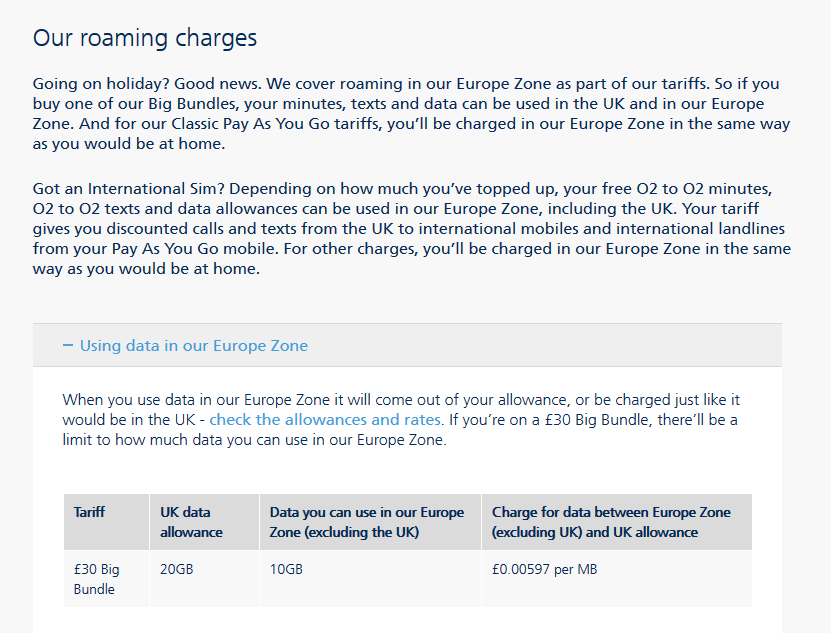
Task: Select the £30 Big Bundle table cell
Action: [96, 580]
